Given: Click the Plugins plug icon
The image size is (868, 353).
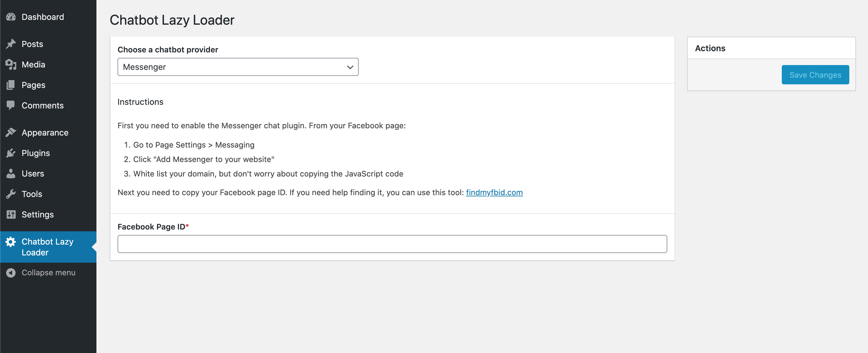Looking at the screenshot, I should tap(11, 153).
